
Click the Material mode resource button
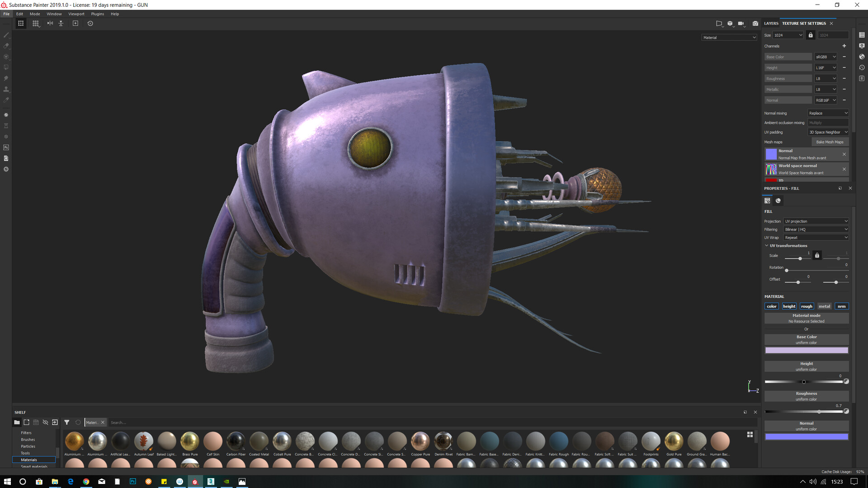[x=806, y=319]
